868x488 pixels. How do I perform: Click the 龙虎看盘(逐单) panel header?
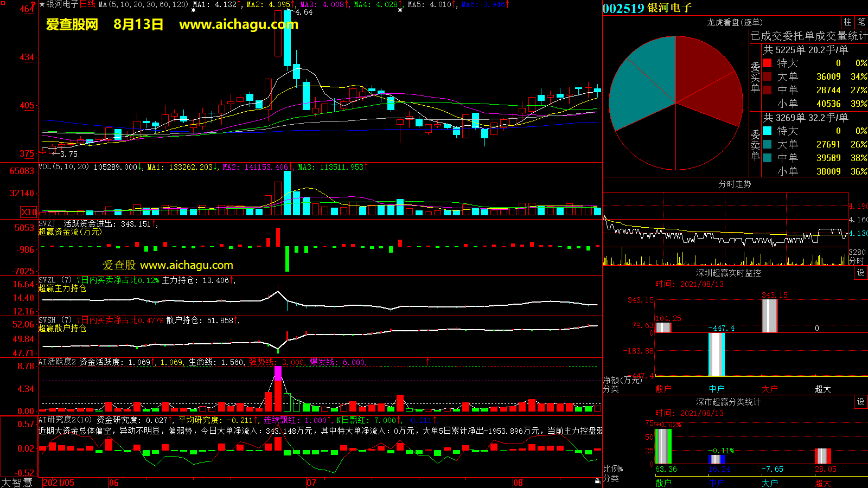coord(735,22)
